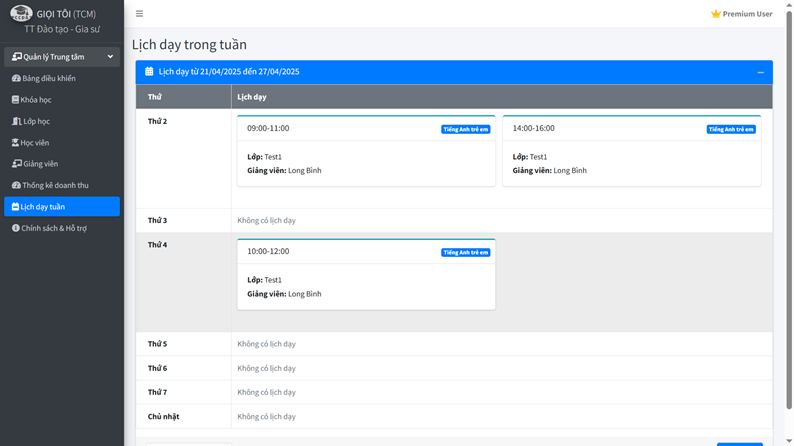Click the crown icon beside Premium User

click(715, 14)
